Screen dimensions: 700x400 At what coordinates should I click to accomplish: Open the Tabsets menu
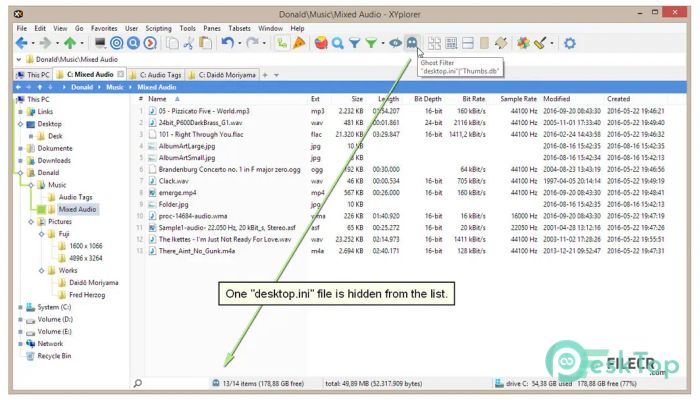point(239,28)
